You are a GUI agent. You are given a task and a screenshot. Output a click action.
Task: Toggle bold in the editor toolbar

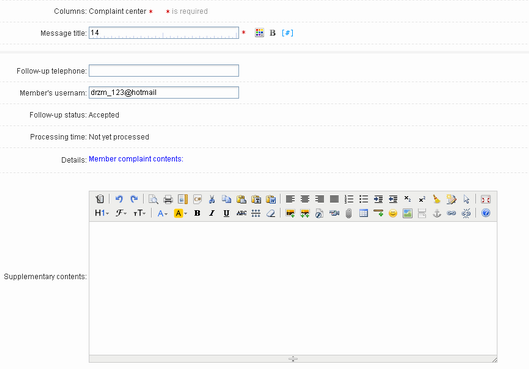[x=197, y=213]
